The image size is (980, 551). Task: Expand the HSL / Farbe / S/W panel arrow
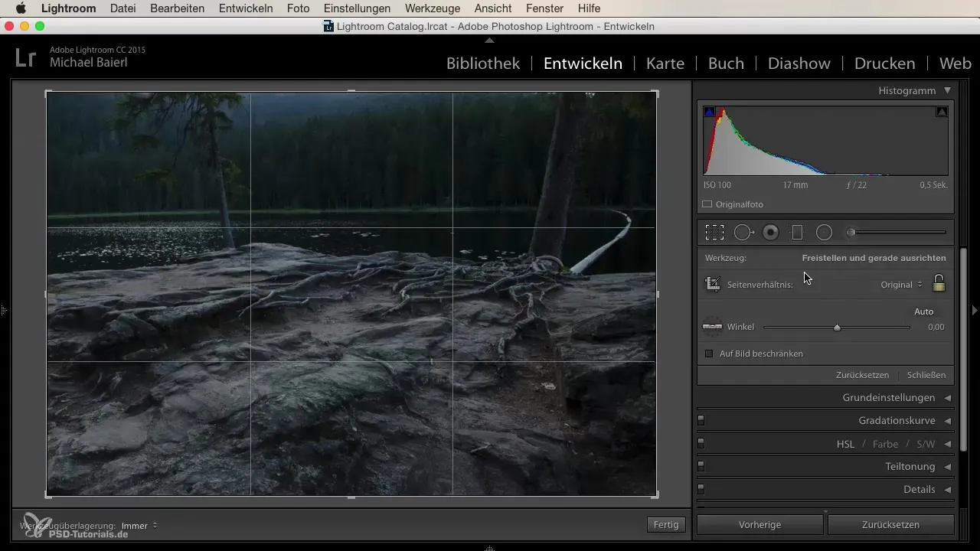(x=947, y=444)
